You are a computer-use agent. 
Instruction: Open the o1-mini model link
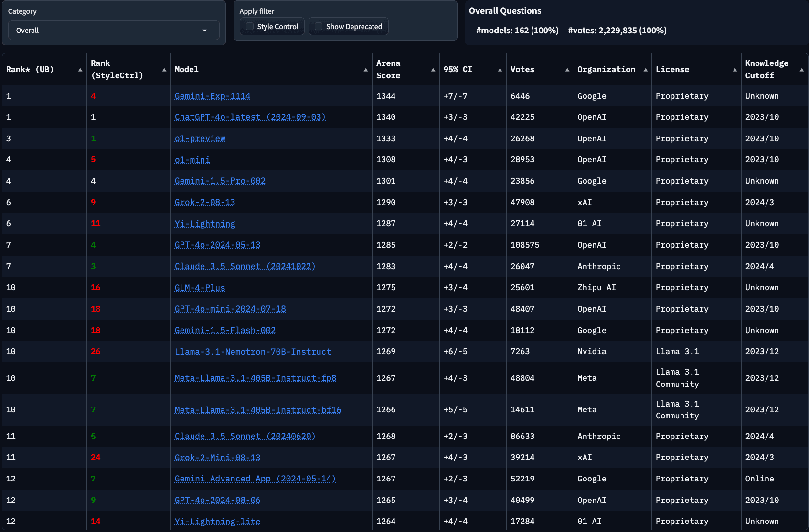[x=192, y=159]
